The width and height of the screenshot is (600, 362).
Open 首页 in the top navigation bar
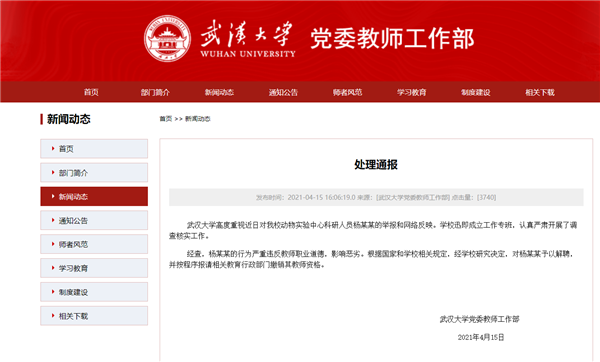point(91,92)
